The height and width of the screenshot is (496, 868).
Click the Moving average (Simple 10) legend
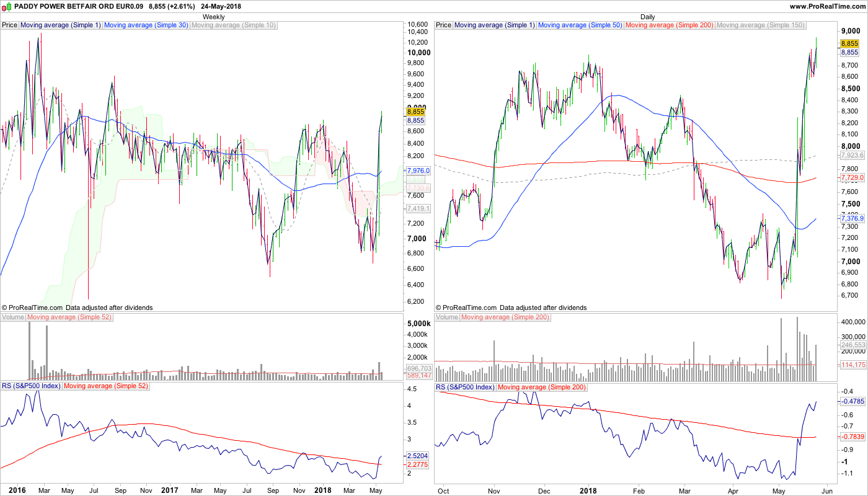click(234, 25)
